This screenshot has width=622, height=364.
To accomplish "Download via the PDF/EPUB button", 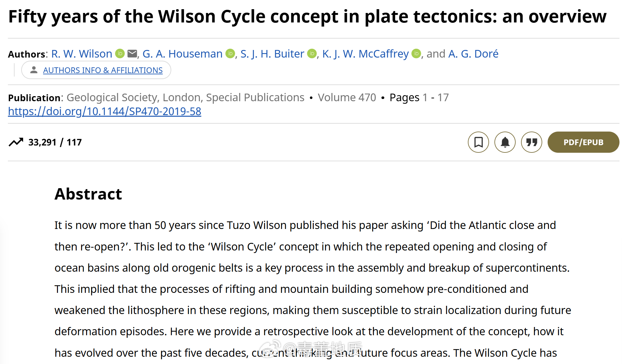I will click(x=583, y=142).
